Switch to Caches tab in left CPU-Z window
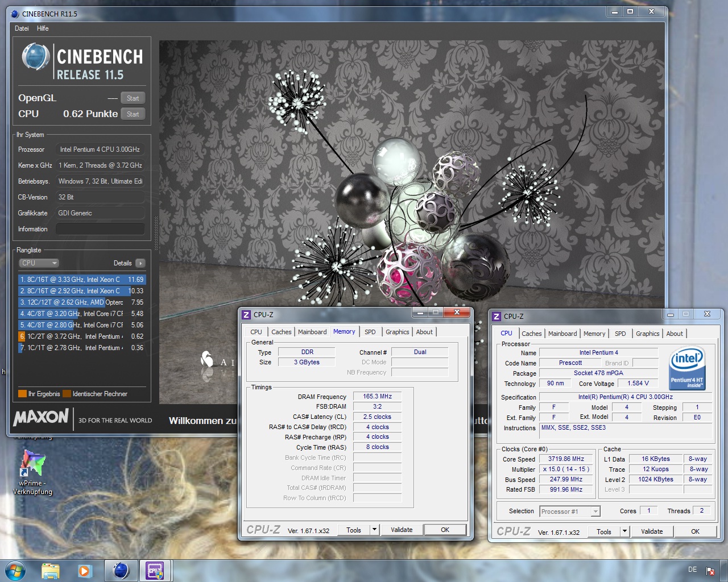Image resolution: width=728 pixels, height=582 pixels. point(281,332)
